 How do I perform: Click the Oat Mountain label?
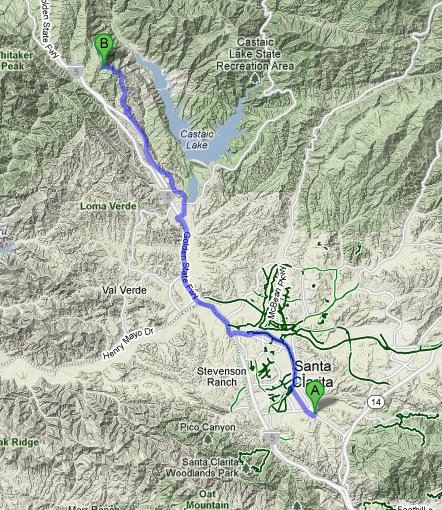coord(207,499)
